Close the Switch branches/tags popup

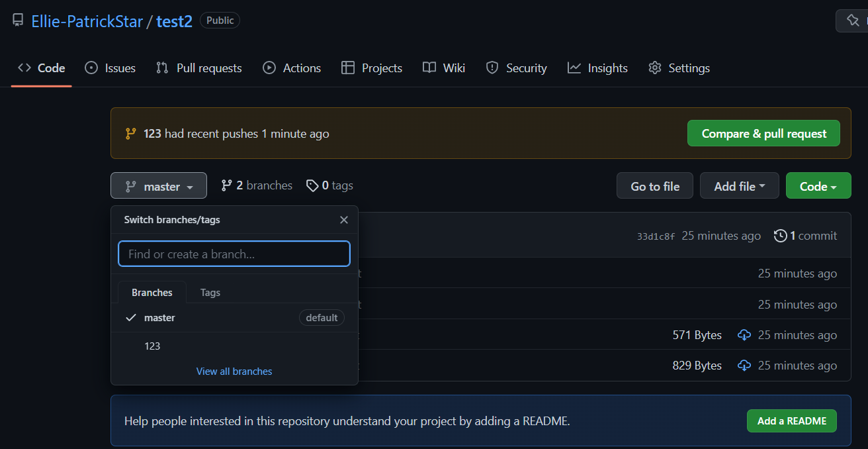pyautogui.click(x=344, y=220)
